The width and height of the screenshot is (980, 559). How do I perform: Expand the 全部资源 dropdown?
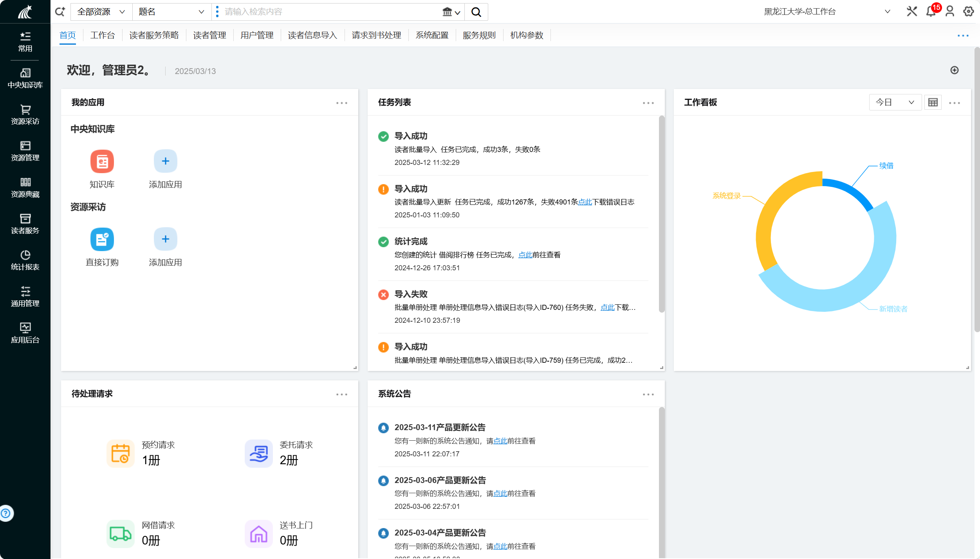coord(101,12)
